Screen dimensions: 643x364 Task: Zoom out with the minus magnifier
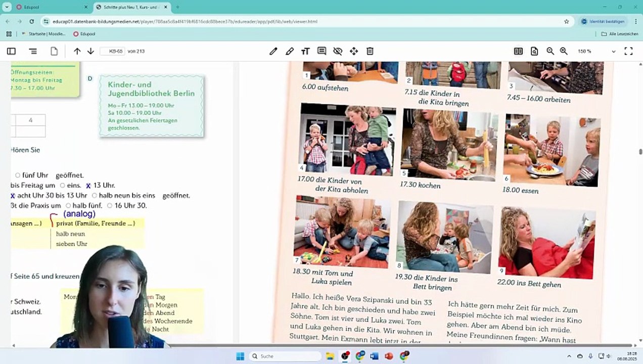pyautogui.click(x=550, y=51)
